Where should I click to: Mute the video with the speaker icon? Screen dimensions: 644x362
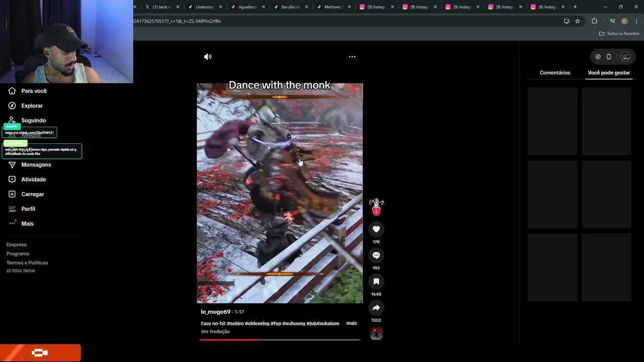[208, 57]
